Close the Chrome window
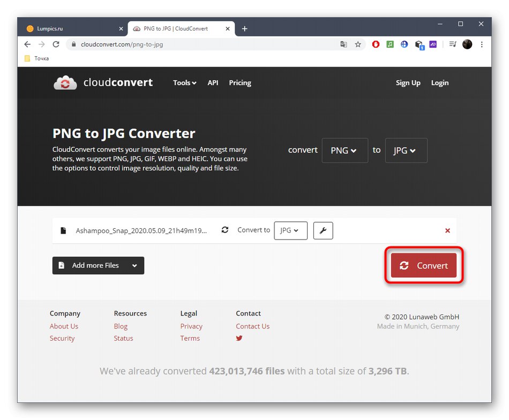This screenshot has height=420, width=509. point(481,24)
